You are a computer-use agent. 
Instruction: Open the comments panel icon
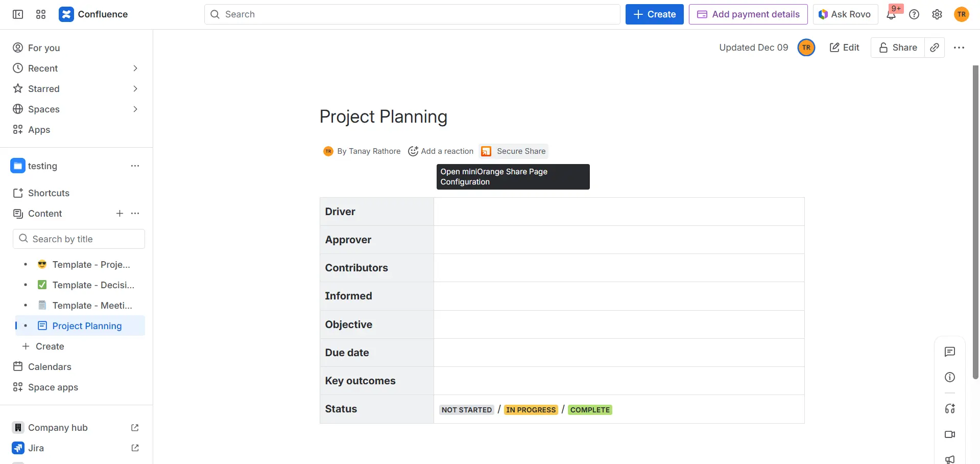[x=950, y=352]
